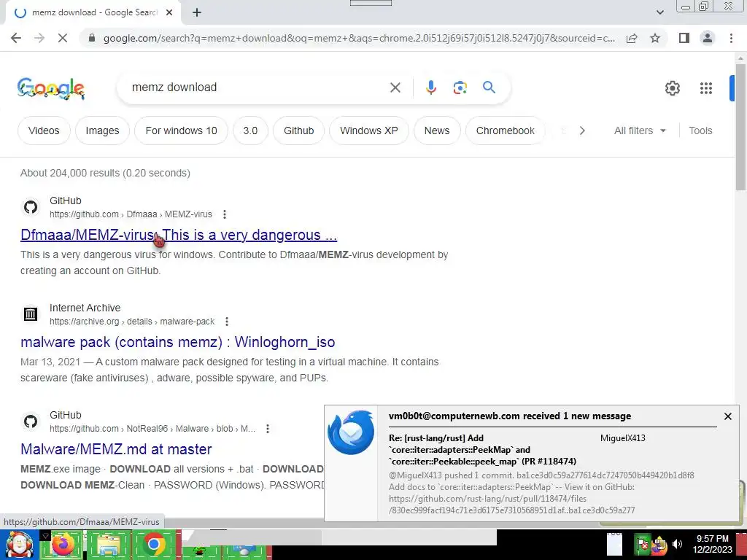Expand the All filters dropdown

tap(639, 131)
